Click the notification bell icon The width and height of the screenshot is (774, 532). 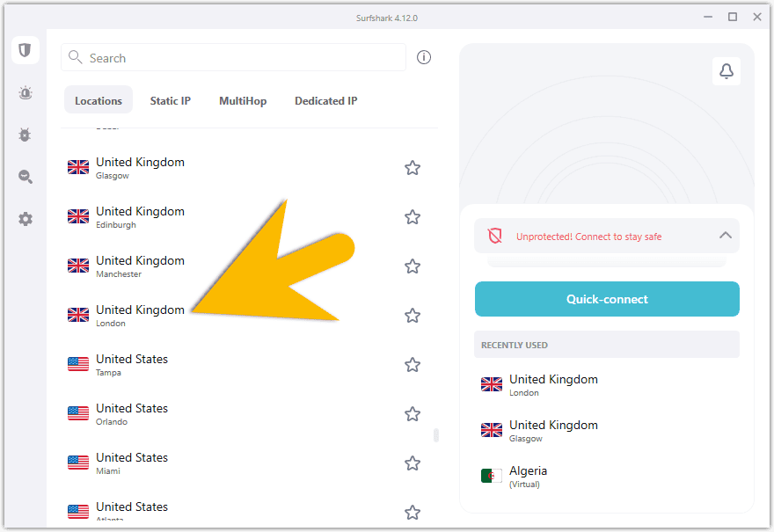(726, 72)
